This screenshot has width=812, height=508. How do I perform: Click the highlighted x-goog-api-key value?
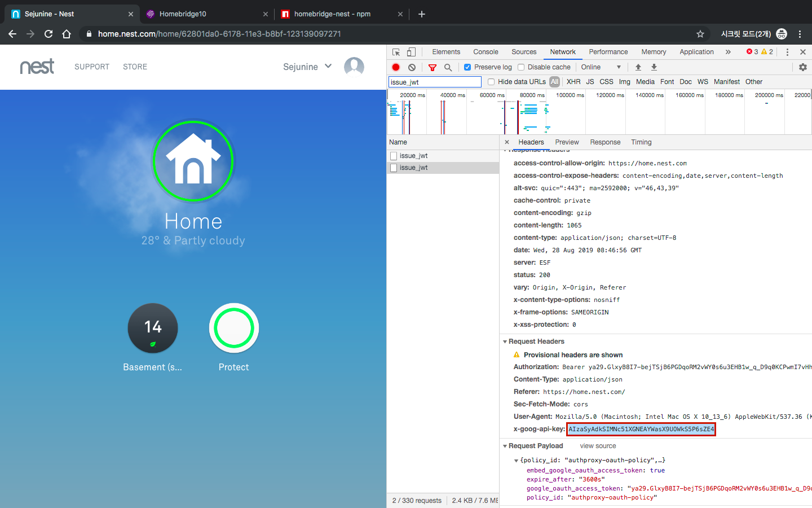pos(641,430)
